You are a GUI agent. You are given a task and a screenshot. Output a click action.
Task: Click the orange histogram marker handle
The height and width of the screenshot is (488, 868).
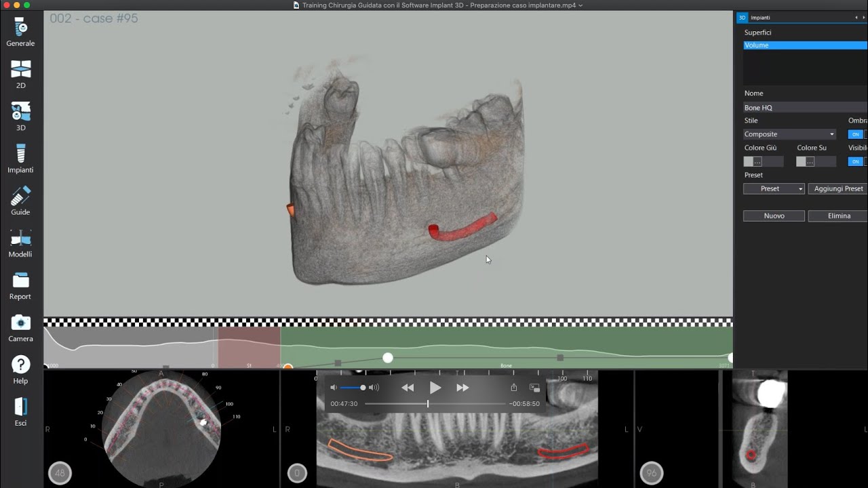coord(288,367)
